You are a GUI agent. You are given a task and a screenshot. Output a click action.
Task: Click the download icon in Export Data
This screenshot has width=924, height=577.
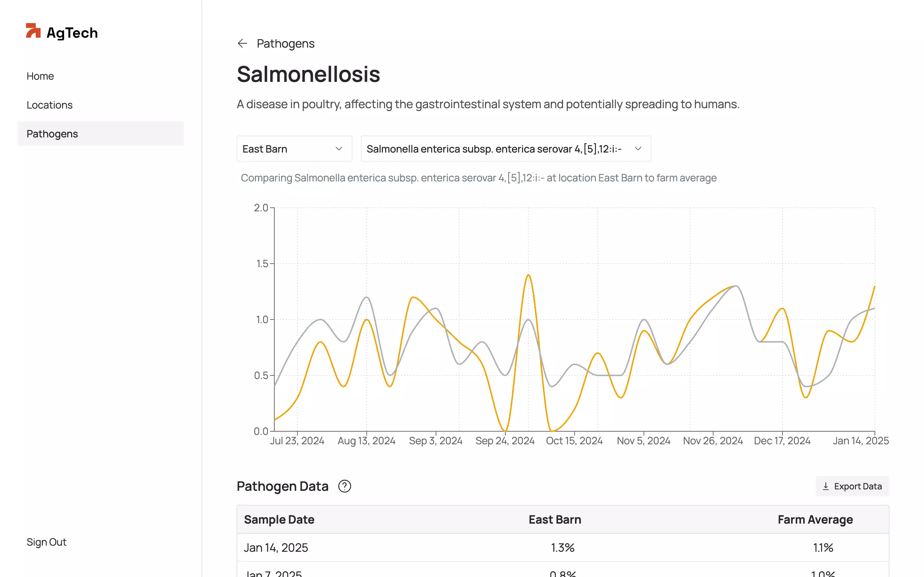point(825,486)
